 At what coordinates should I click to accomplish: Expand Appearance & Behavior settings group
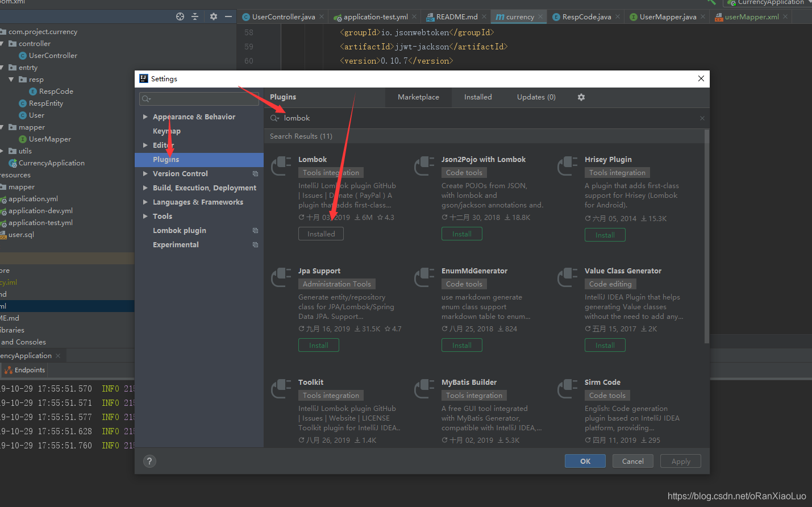(145, 117)
